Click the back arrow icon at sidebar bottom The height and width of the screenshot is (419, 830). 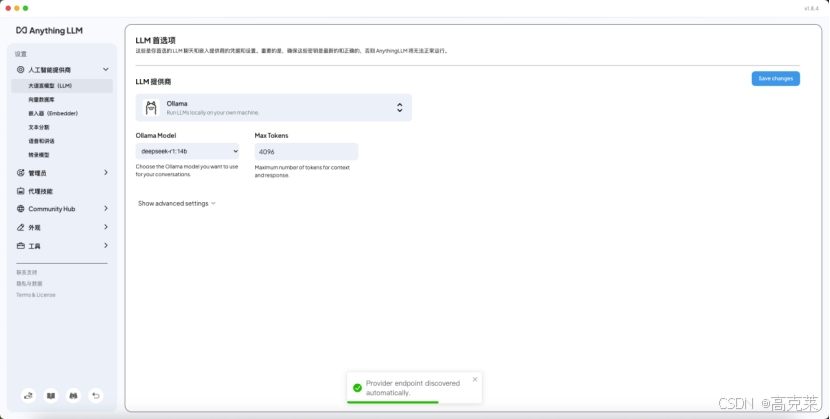96,395
